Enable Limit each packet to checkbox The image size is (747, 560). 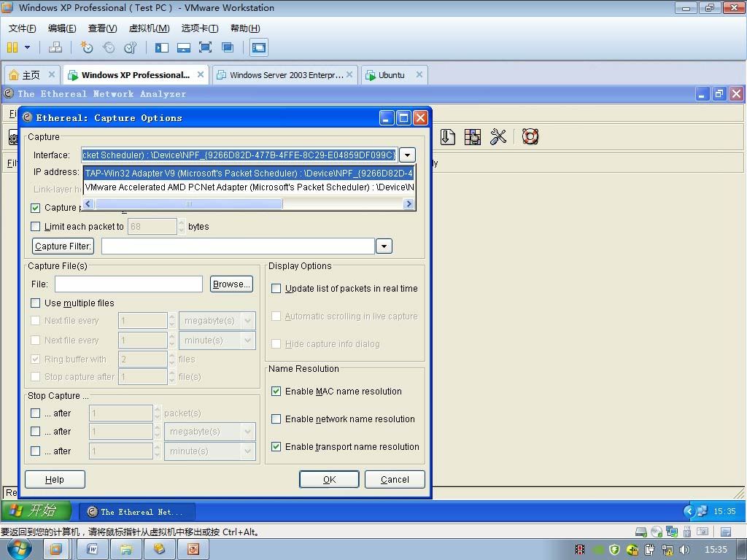(x=35, y=227)
